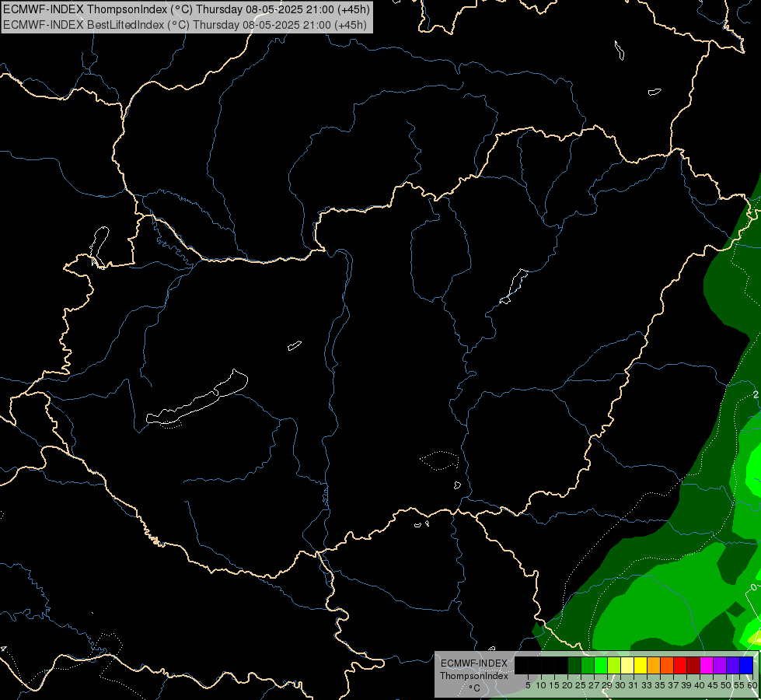Pick the orange 33–35 legend swatch
Image resolution: width=761 pixels, height=700 pixels.
pyautogui.click(x=654, y=665)
